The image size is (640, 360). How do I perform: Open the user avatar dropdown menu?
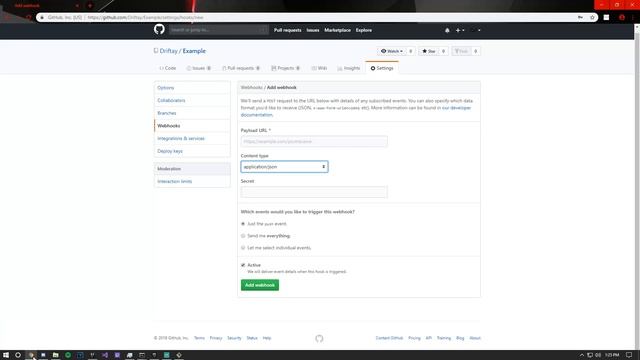[476, 30]
